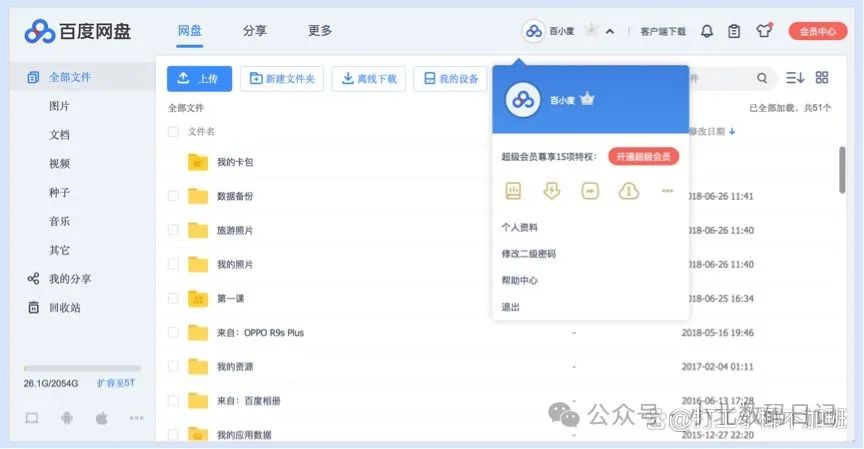The height and width of the screenshot is (449, 864).
Task: Click the 扩容至5T link
Action: pos(116,383)
